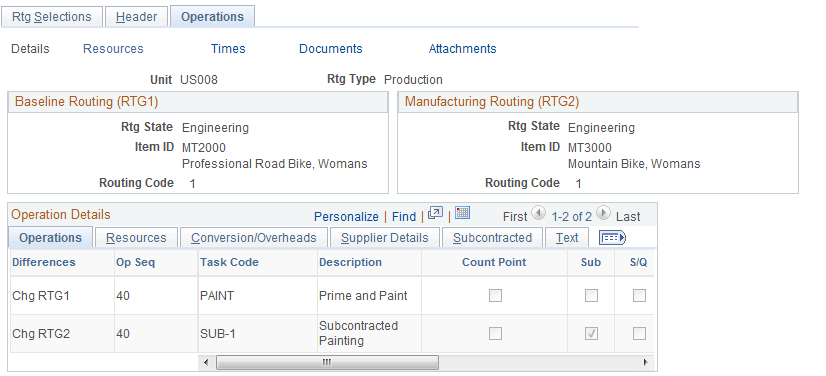Open the Supplier Details grid tab
Image resolution: width=826 pixels, height=376 pixels.
[x=385, y=238]
